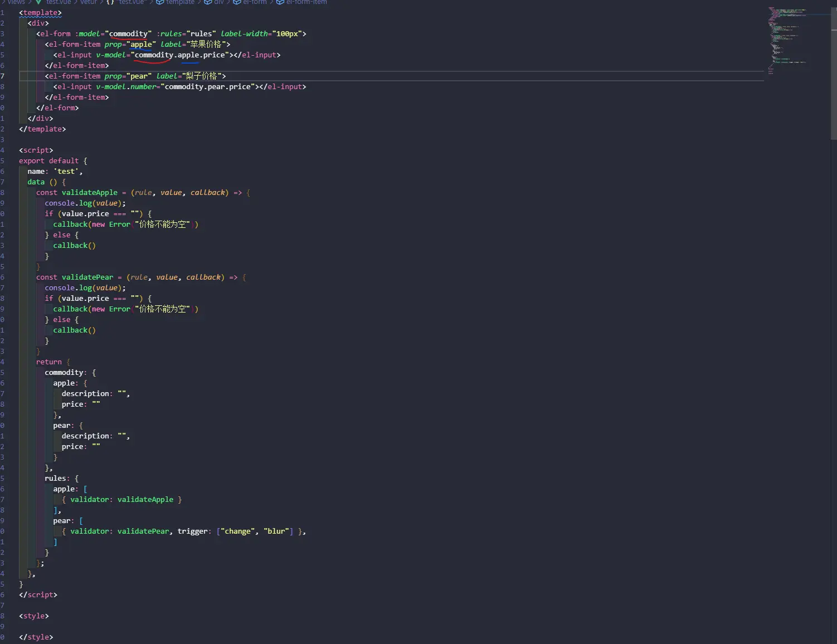Image resolution: width=837 pixels, height=644 pixels.
Task: Place cursor on the opening style tag
Action: pyautogui.click(x=34, y=616)
